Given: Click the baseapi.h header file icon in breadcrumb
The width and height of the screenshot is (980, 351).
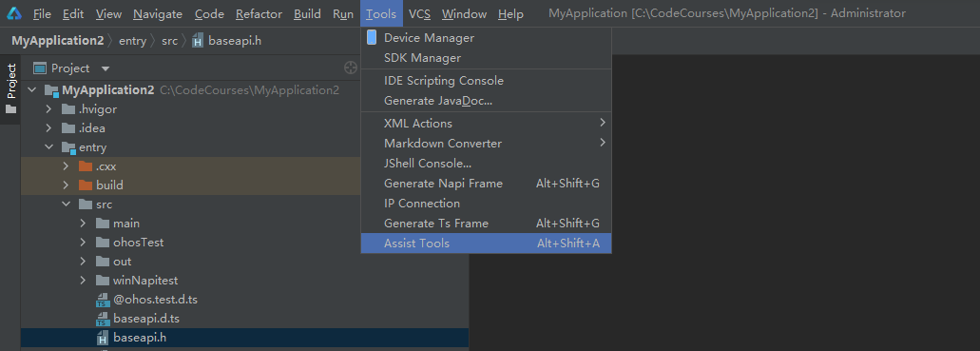Looking at the screenshot, I should coord(198,42).
